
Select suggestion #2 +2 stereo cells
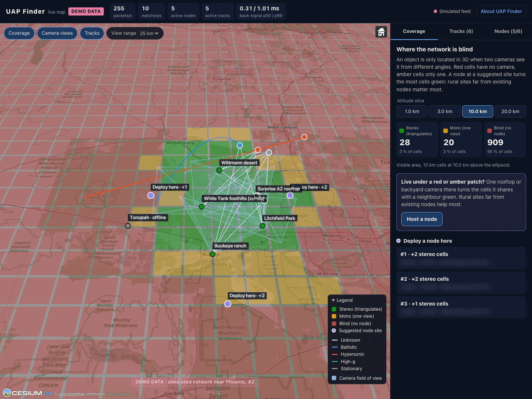point(461,283)
